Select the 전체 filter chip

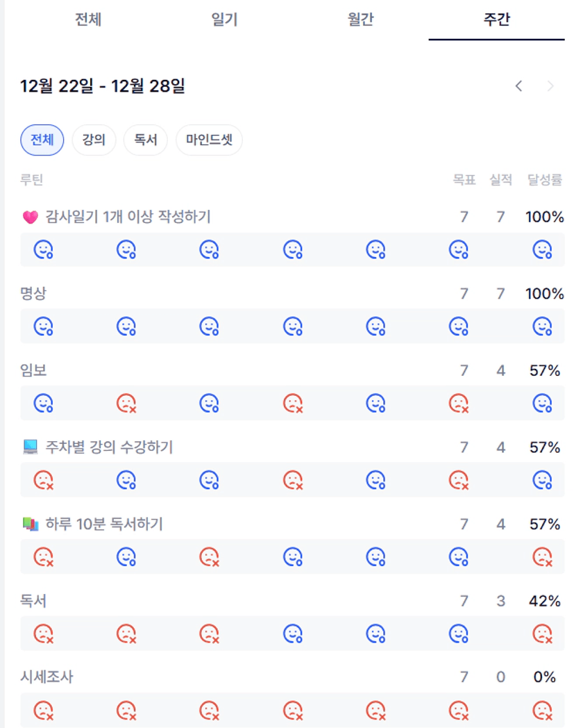pyautogui.click(x=42, y=140)
